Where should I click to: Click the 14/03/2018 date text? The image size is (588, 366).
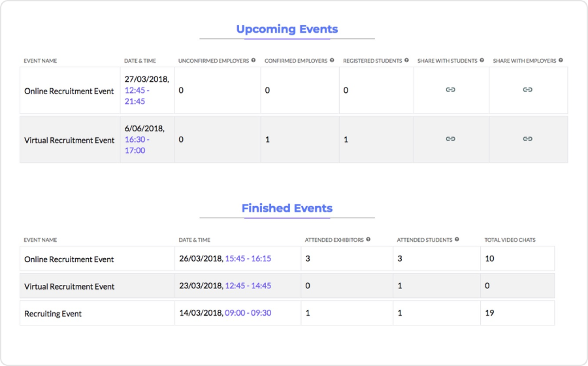201,313
